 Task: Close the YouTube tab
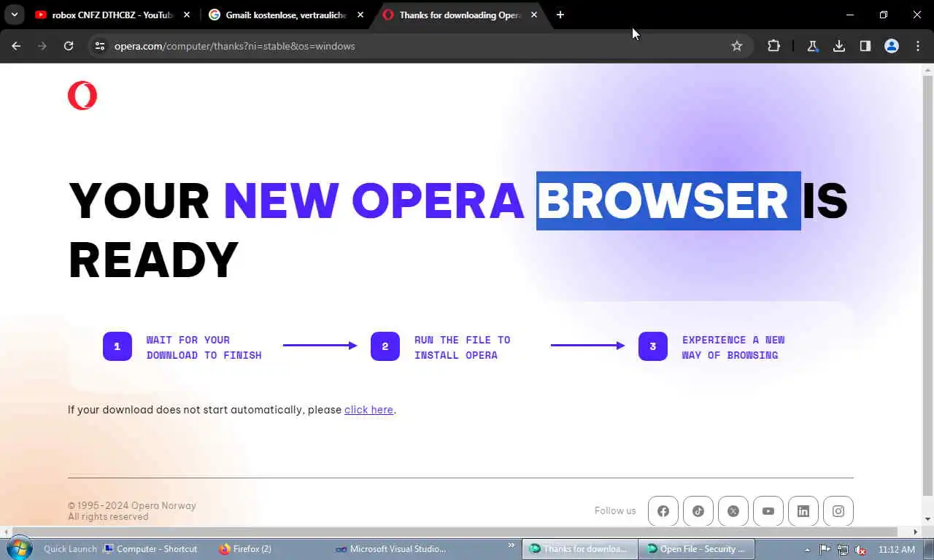coord(187,15)
